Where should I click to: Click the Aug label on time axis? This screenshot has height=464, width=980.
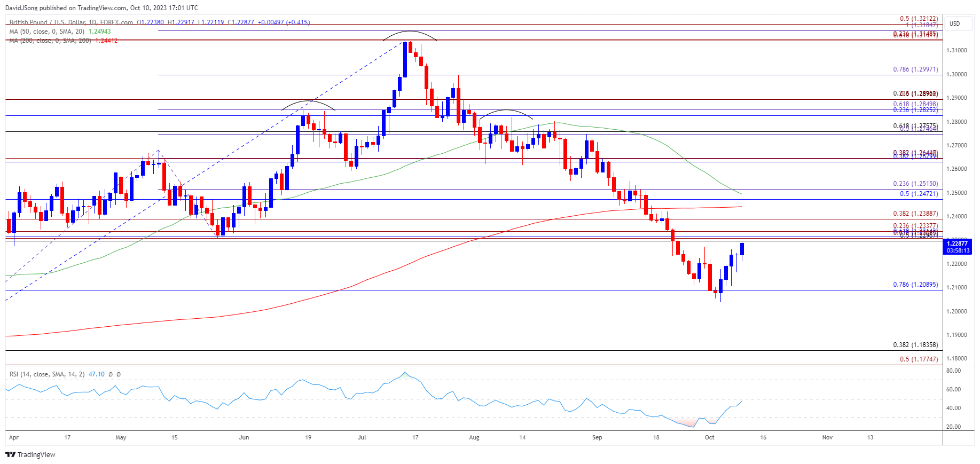474,438
